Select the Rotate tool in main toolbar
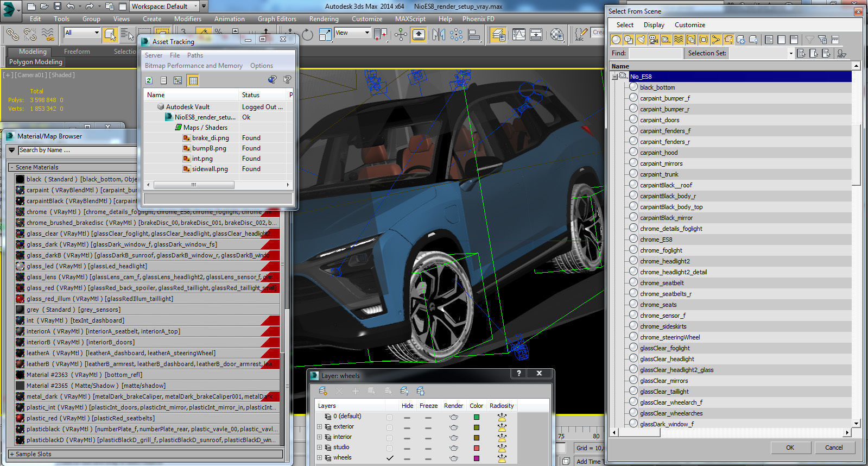Viewport: 868px width, 466px height. tap(307, 35)
